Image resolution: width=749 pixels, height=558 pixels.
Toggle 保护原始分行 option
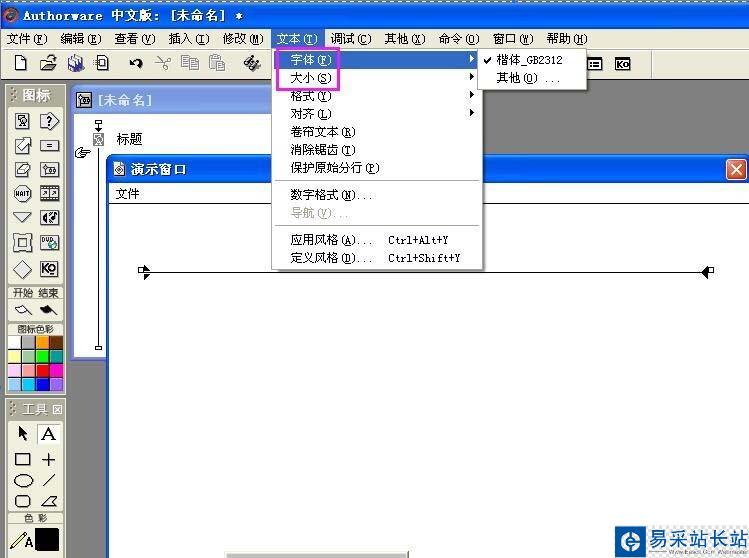(377, 168)
